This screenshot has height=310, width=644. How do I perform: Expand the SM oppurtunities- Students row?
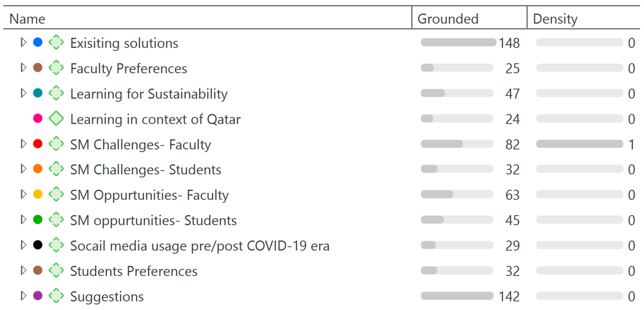23,220
